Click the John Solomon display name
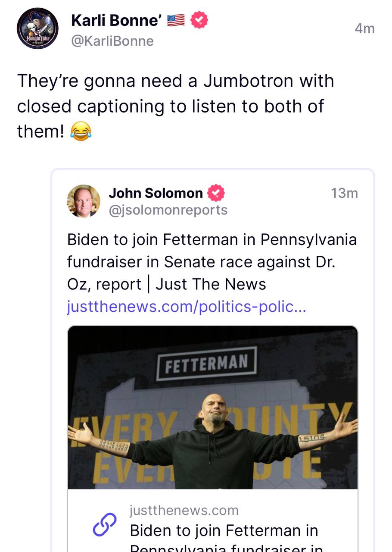The height and width of the screenshot is (552, 392). click(156, 193)
